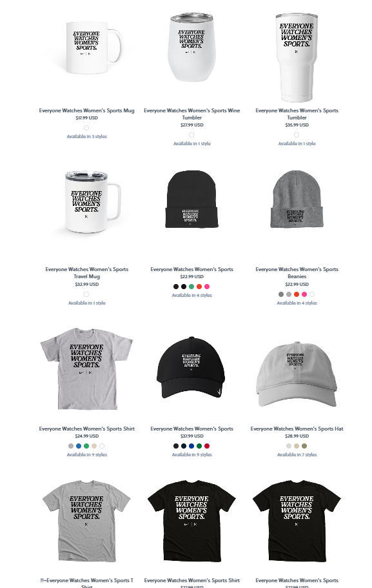Choose the olive swatch for the Sports Hat
Screen dimensions: 372x588
pos(304,446)
